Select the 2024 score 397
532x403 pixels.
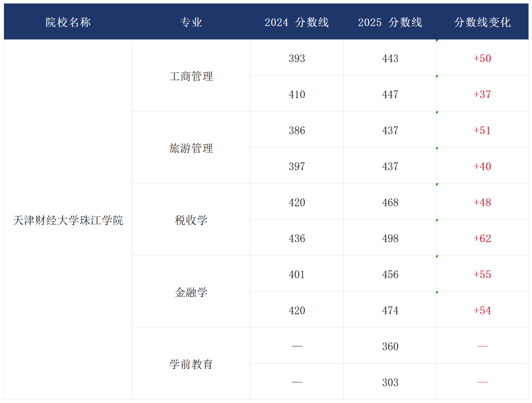(x=297, y=166)
